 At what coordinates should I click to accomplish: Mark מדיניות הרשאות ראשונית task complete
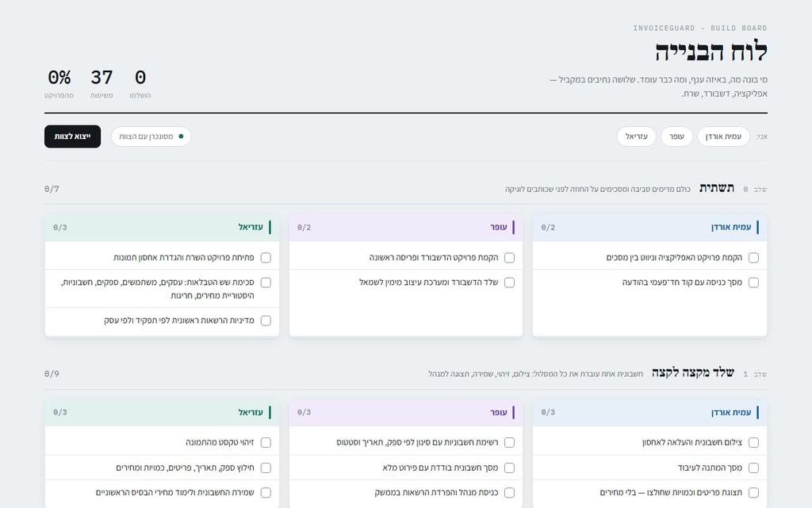point(266,321)
